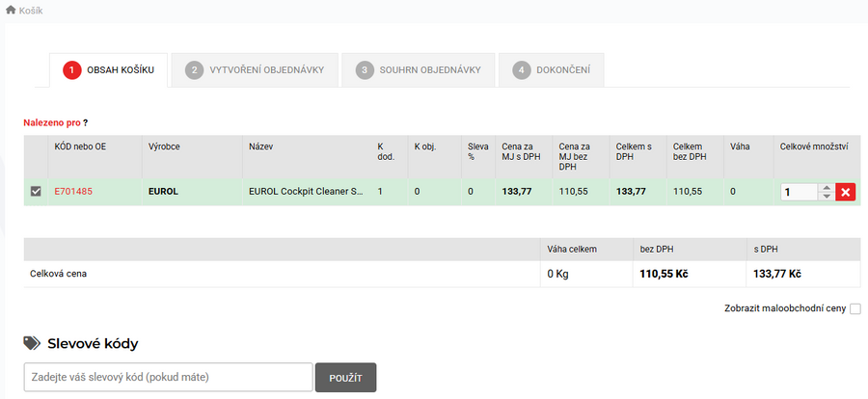Click the discount code input field
This screenshot has height=399, width=868.
tap(168, 377)
